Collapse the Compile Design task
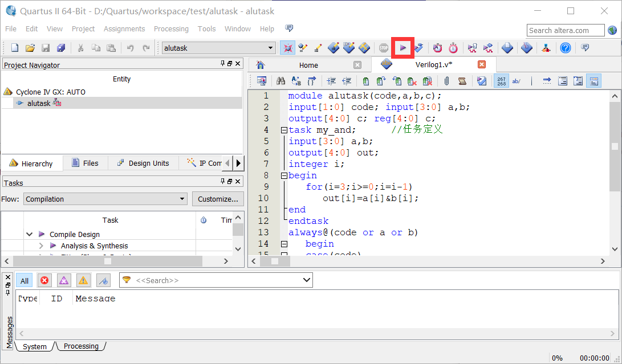The width and height of the screenshot is (622, 364). (29, 234)
